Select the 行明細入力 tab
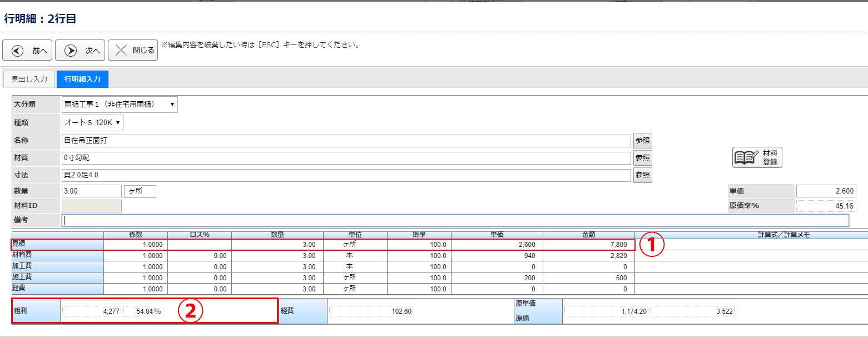 [82, 80]
